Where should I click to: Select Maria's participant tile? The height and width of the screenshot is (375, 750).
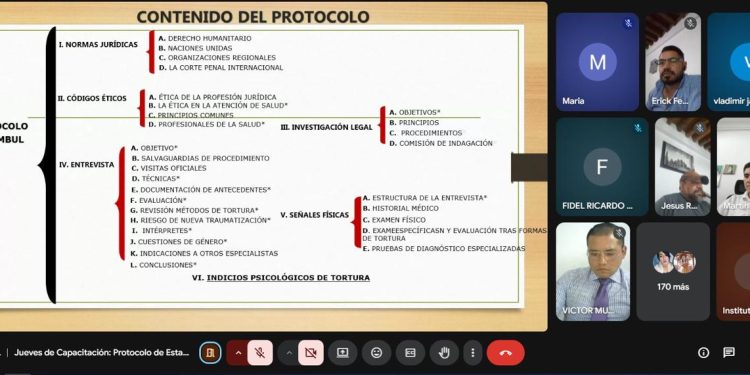click(x=597, y=62)
